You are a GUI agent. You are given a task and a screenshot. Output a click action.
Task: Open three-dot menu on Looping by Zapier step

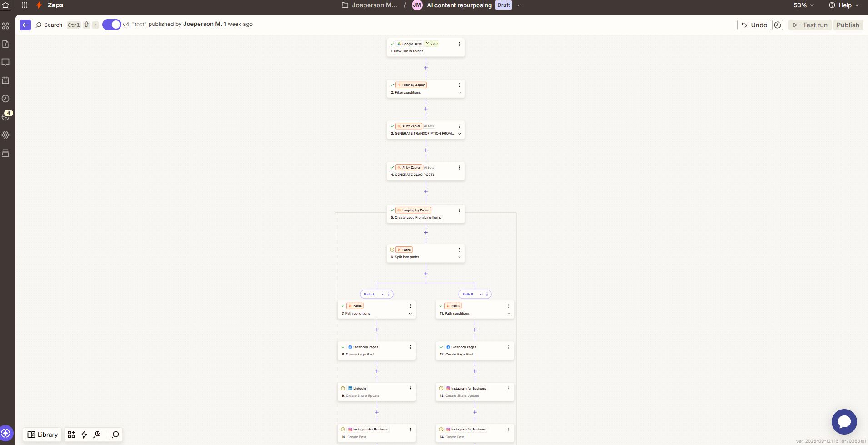[459, 210]
